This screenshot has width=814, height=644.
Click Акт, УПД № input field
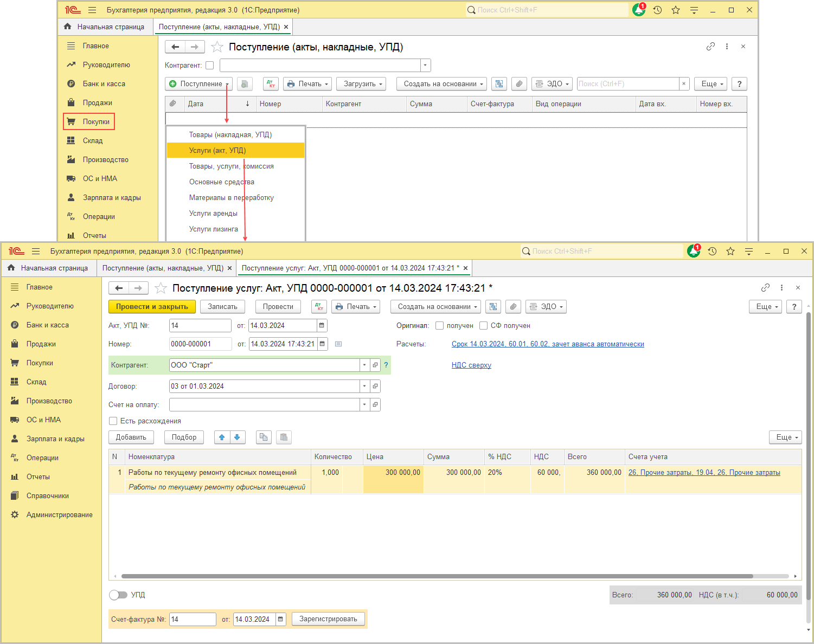pos(200,326)
